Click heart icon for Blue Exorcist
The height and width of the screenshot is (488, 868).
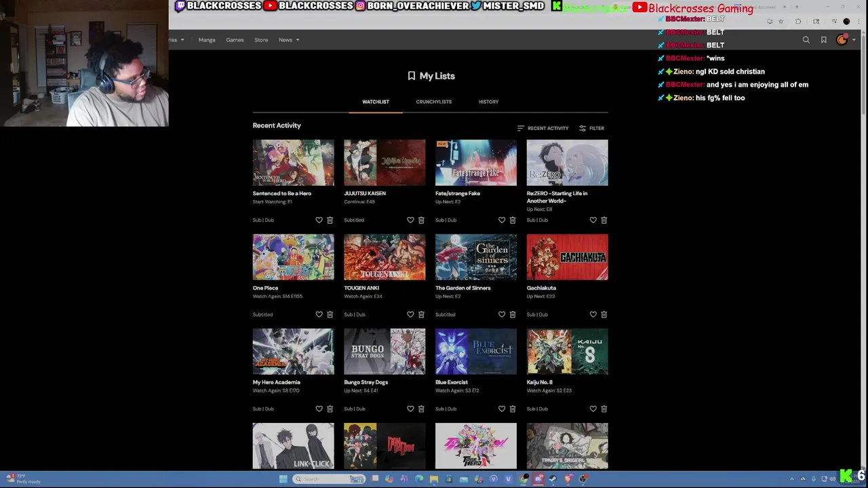coord(502,409)
